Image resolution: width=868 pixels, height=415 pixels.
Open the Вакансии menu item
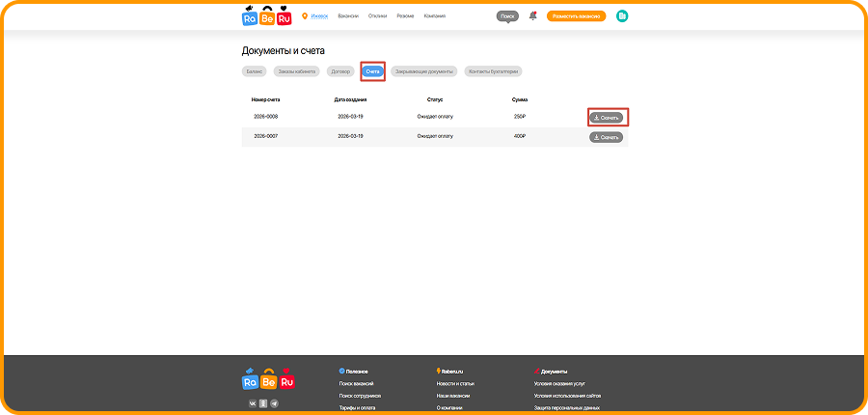348,16
